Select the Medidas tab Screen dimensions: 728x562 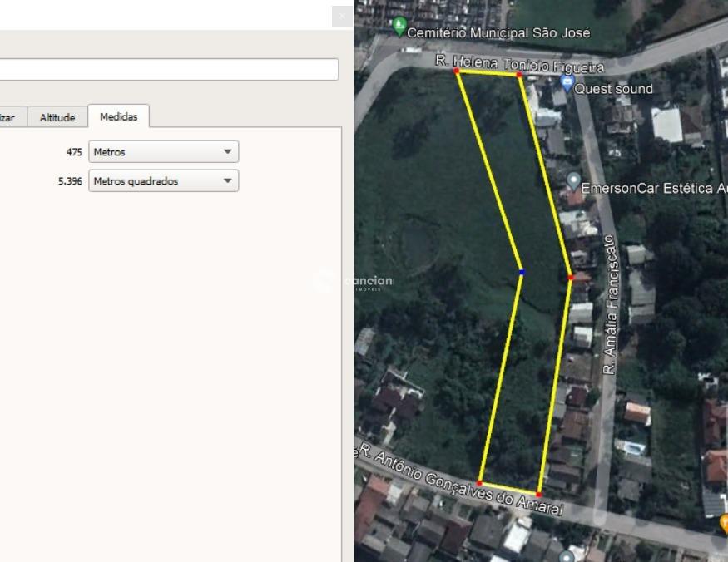(118, 117)
